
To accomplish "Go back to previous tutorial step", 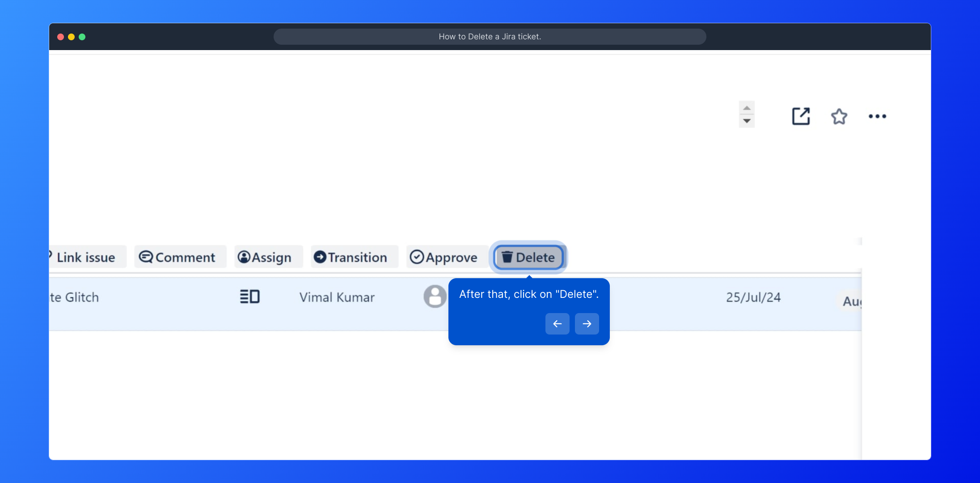I will [x=557, y=323].
